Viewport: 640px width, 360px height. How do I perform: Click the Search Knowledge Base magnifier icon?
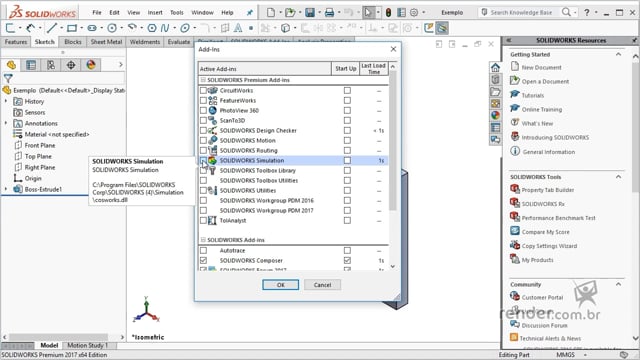[566, 12]
